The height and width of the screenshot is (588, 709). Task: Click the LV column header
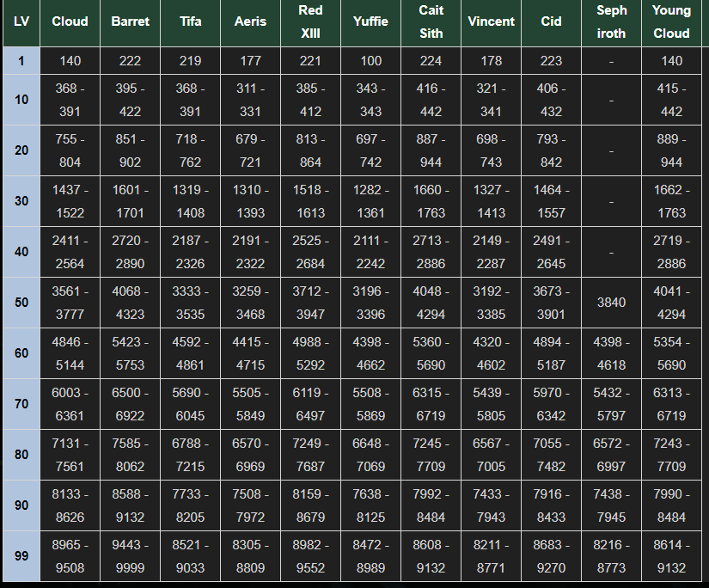point(21,21)
